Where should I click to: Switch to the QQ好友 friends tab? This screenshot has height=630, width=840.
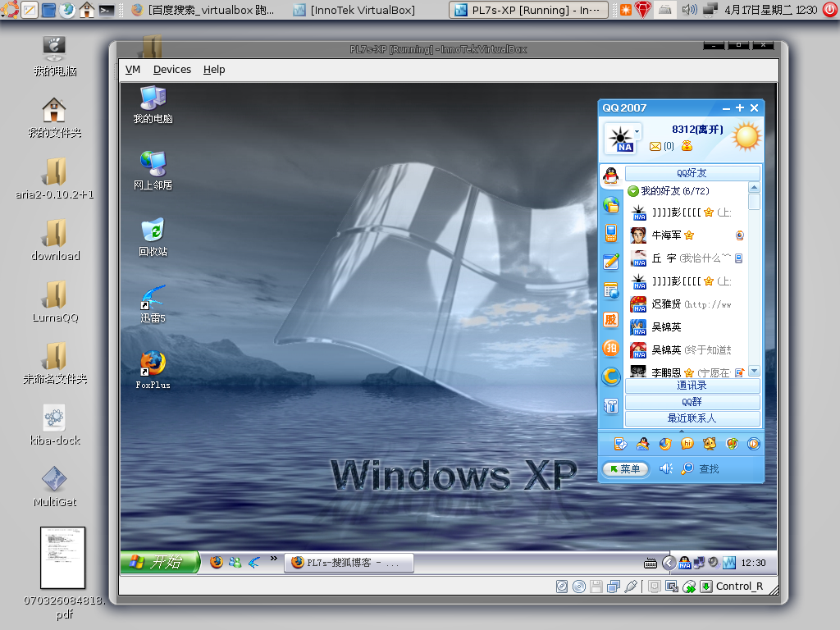(692, 173)
